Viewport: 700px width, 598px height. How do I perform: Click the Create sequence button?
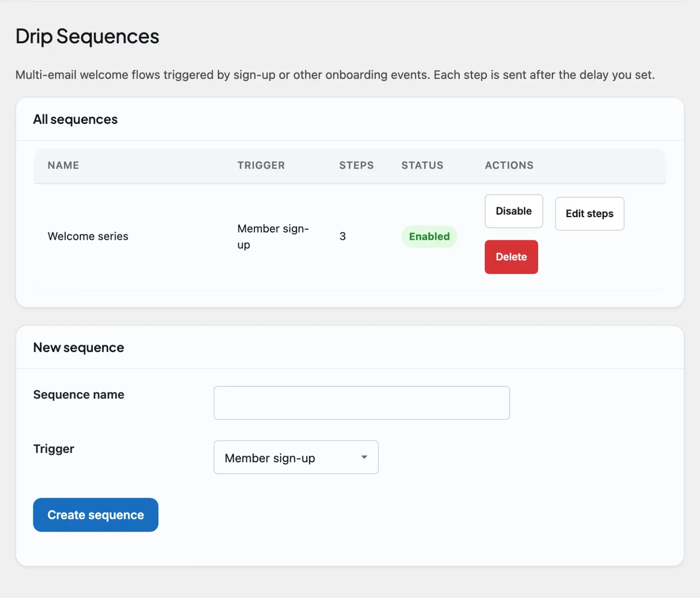click(95, 515)
